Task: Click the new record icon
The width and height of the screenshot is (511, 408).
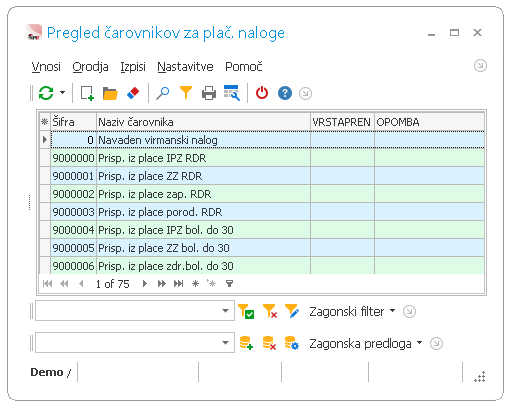Action: (x=87, y=93)
